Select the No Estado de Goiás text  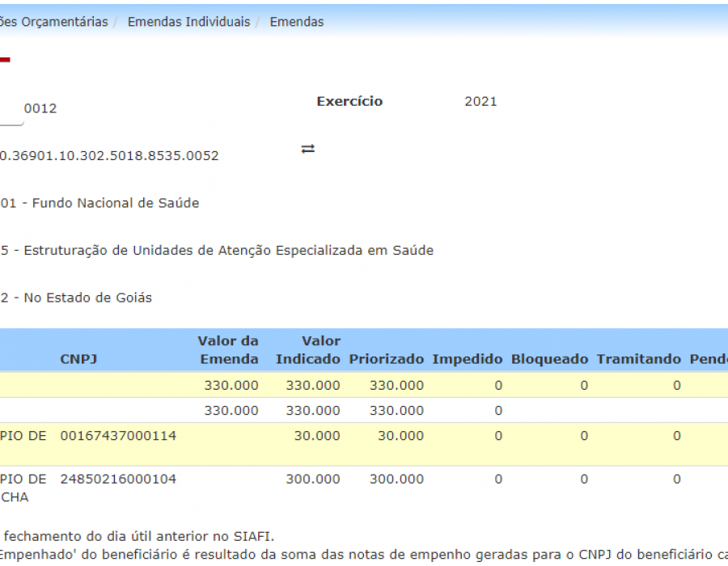click(x=76, y=298)
